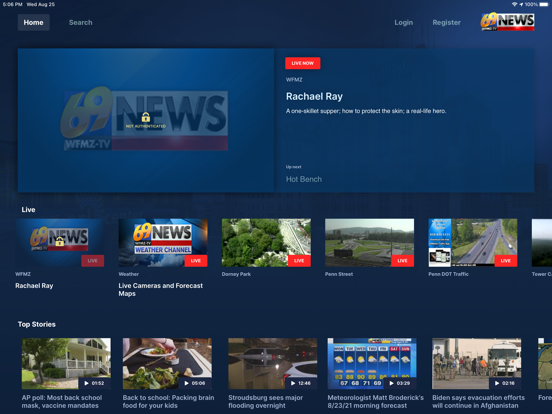Open the Dorney Park live camera
Image resolution: width=552 pixels, height=414 pixels.
[266, 243]
